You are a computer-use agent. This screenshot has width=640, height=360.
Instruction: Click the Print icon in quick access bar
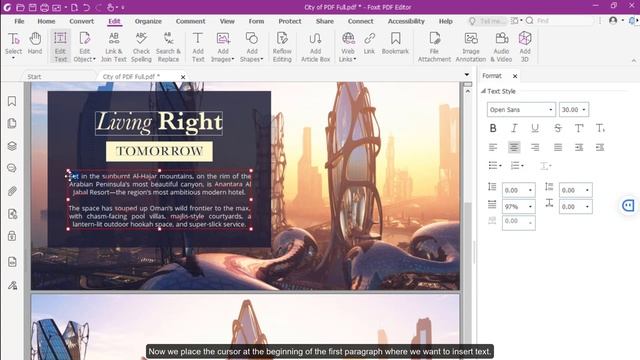[44, 7]
